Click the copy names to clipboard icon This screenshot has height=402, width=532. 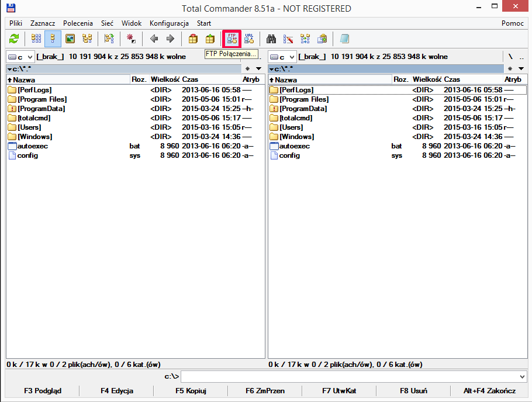click(x=322, y=39)
